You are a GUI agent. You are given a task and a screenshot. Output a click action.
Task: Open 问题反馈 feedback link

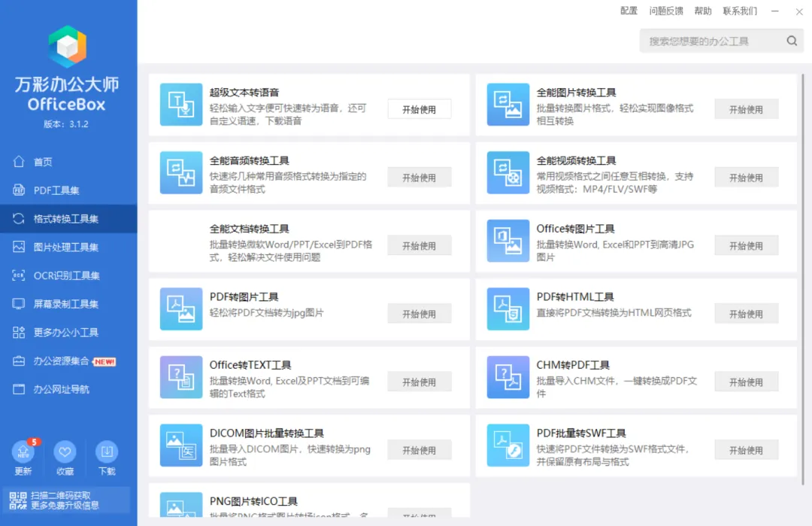click(x=666, y=11)
